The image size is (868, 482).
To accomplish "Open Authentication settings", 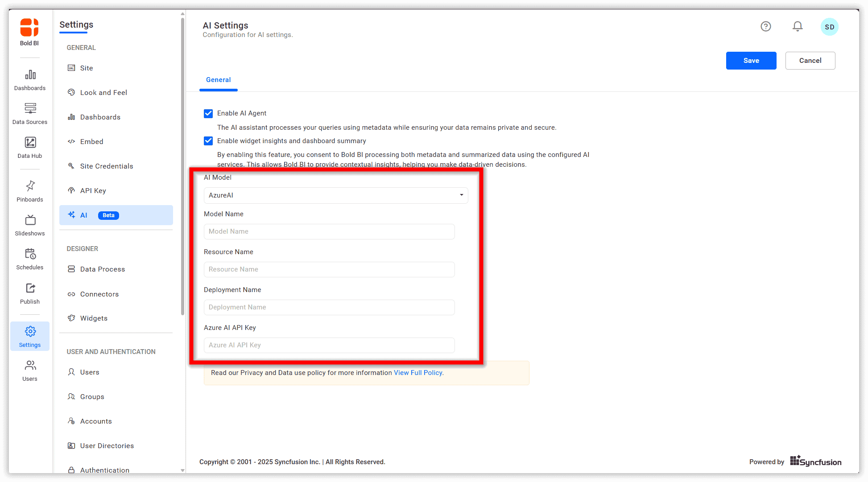I will click(116, 470).
